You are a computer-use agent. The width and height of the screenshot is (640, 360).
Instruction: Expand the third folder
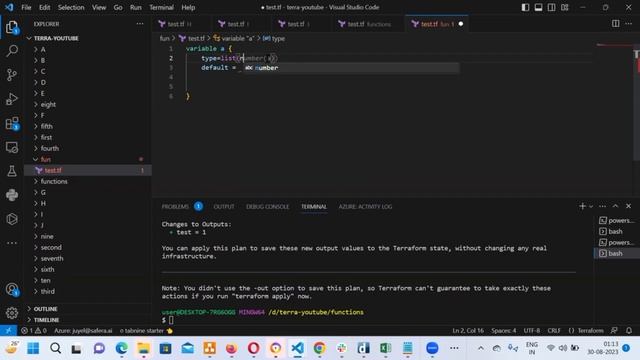click(47, 291)
